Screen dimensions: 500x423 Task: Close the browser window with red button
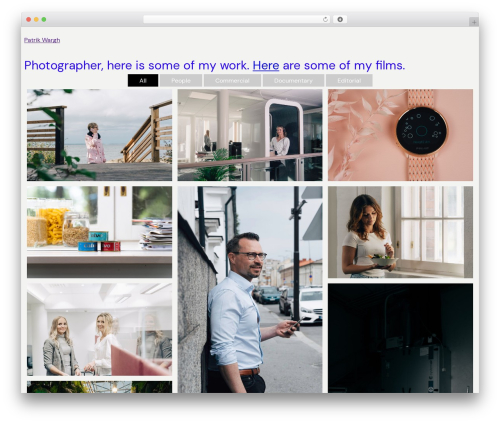point(29,19)
